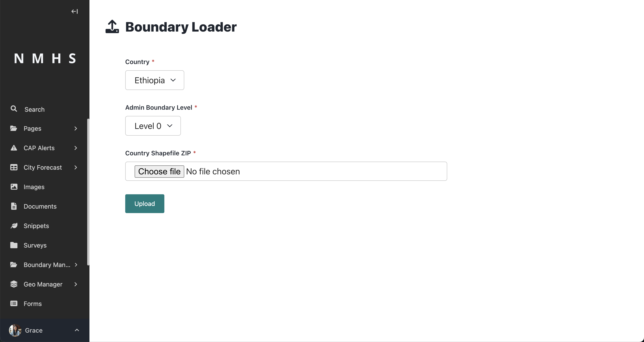Open the Country dropdown selector
Screen dimensions: 644x342
[x=155, y=80]
